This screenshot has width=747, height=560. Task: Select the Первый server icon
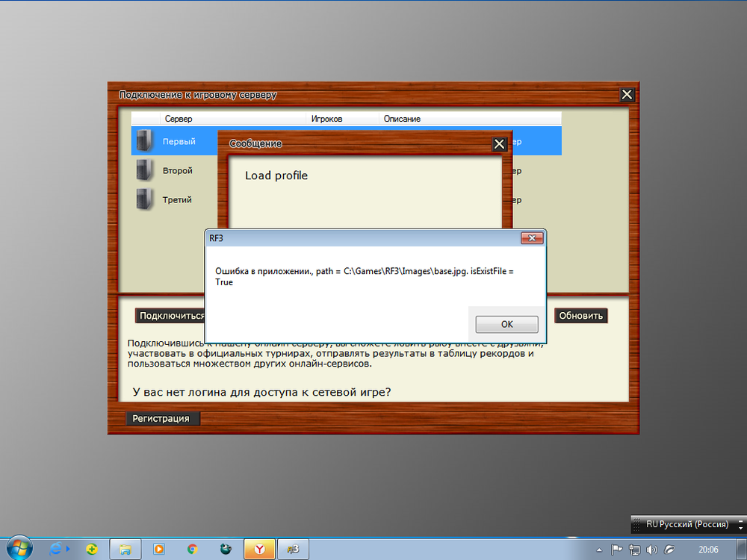pos(144,141)
